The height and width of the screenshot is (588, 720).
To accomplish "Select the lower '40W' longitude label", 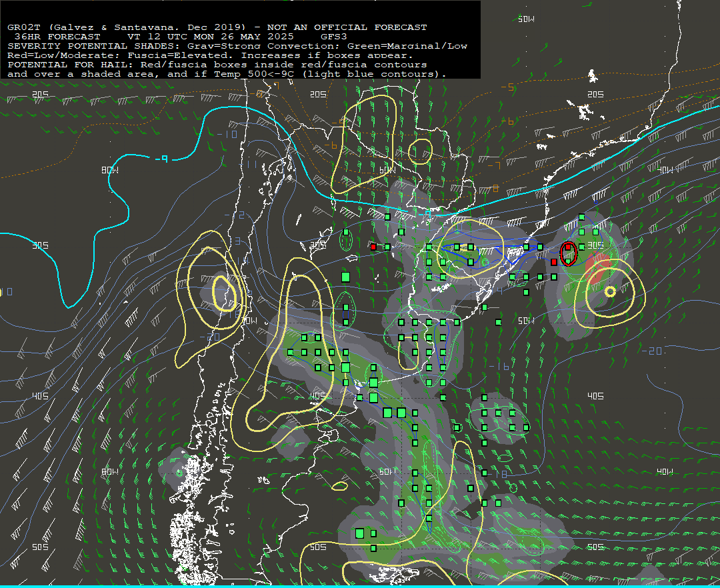I will coord(665,471).
